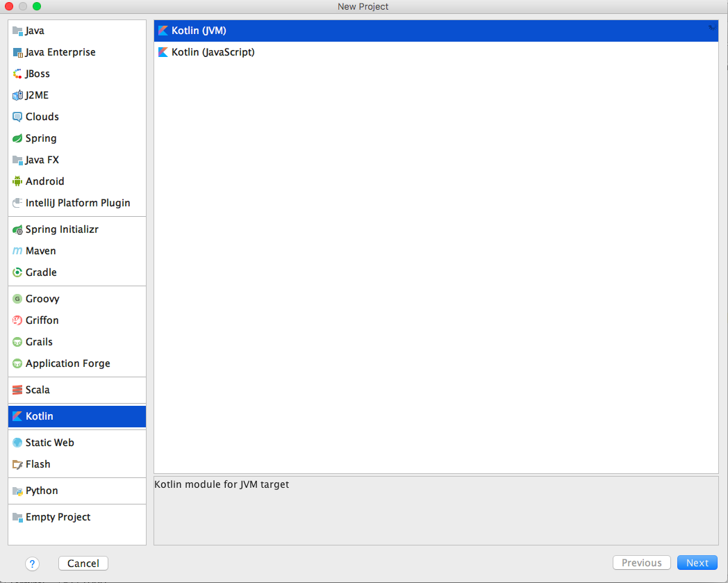Select the Empty Project folder icon
The width and height of the screenshot is (728, 583).
click(x=17, y=517)
